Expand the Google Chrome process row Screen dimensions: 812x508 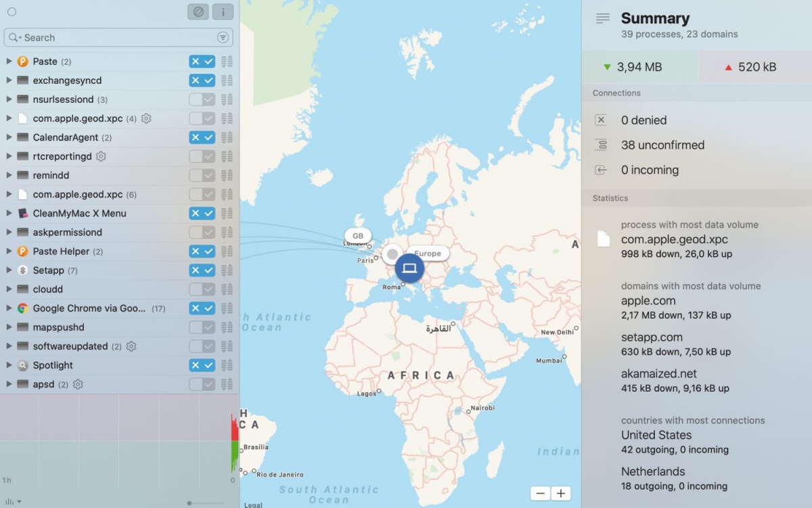[9, 308]
